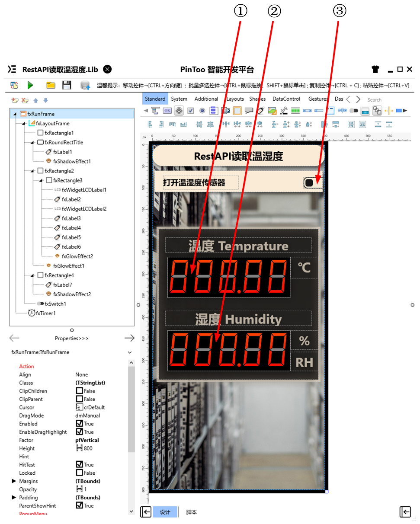Select the path drawing component in palette
The image size is (420, 524).
(x=284, y=111)
